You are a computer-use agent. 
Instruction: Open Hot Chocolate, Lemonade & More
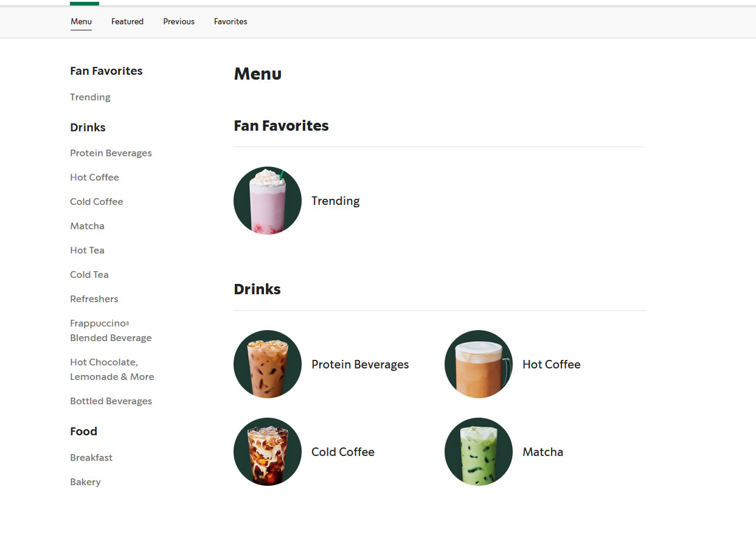(x=111, y=370)
